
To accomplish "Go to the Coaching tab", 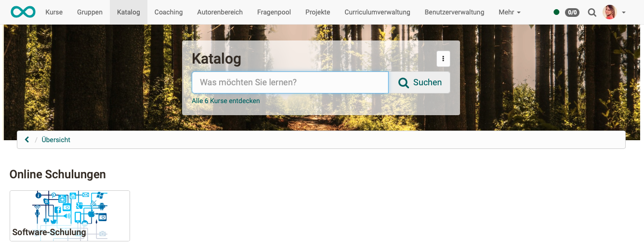I will point(169,12).
